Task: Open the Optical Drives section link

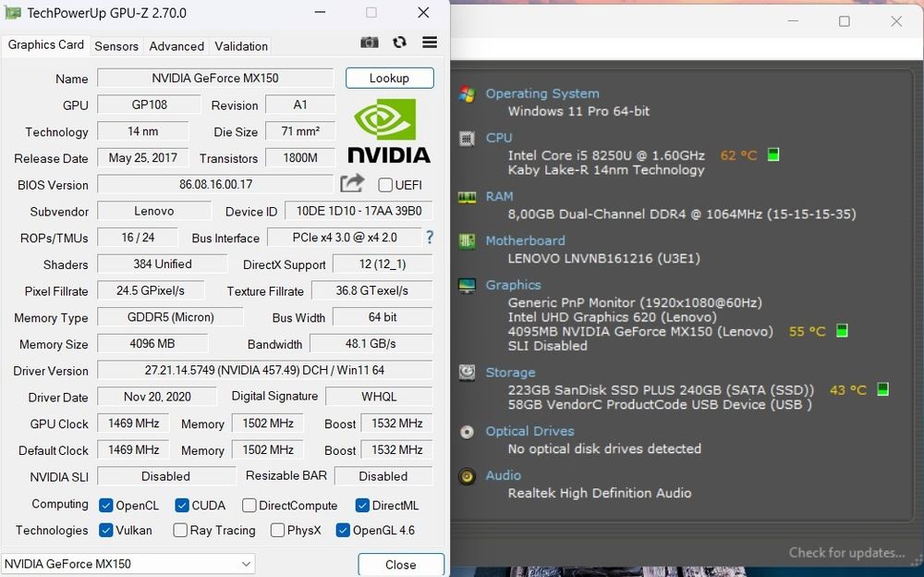Action: [x=529, y=431]
